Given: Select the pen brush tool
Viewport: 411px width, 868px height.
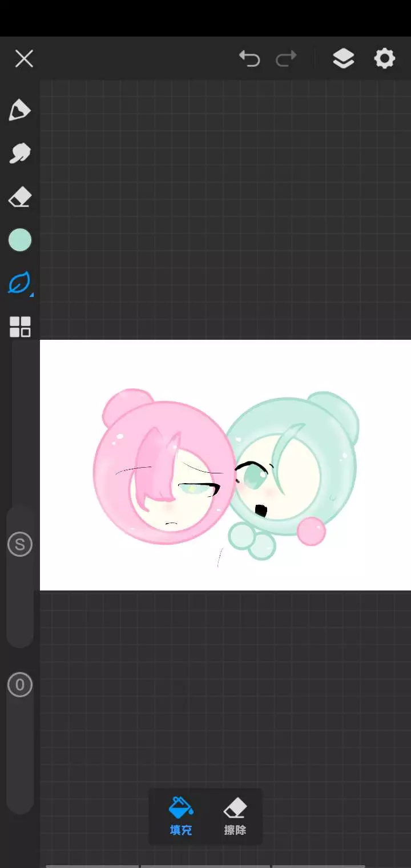Looking at the screenshot, I should tap(19, 110).
